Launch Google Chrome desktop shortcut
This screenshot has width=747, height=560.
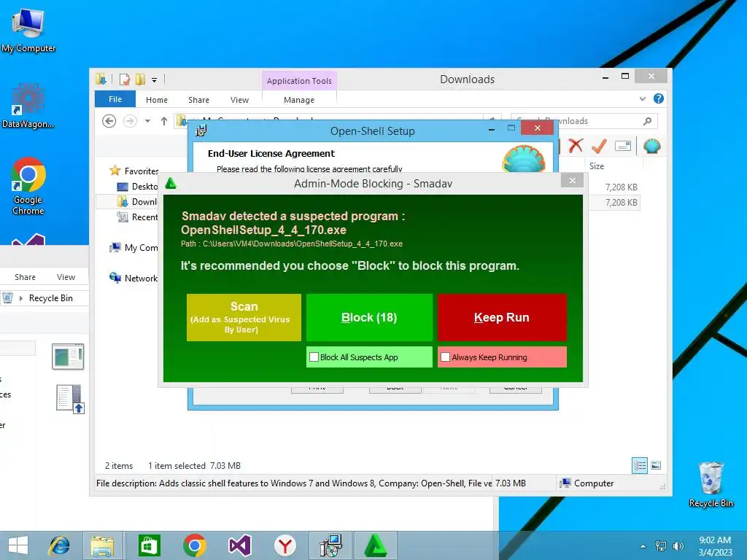point(28,186)
